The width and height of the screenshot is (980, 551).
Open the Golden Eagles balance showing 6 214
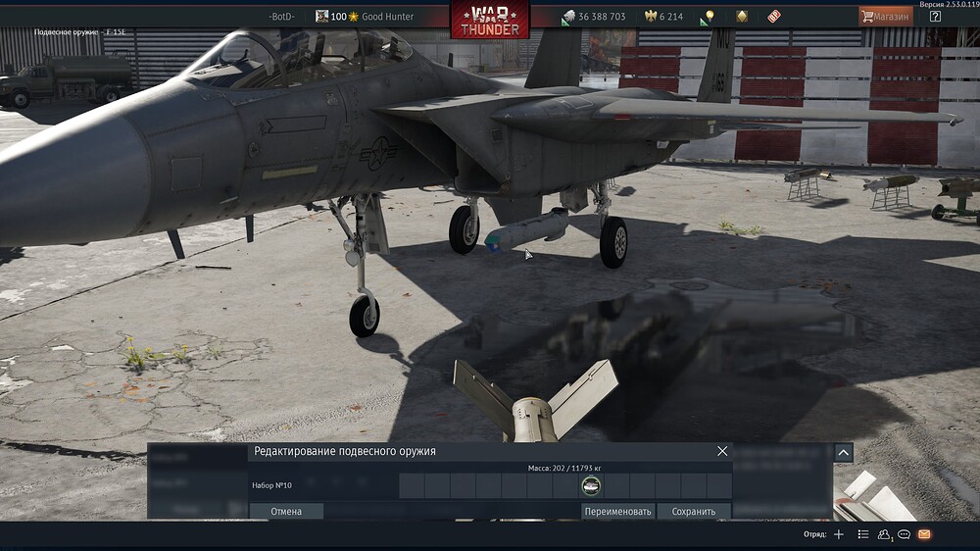tap(663, 17)
